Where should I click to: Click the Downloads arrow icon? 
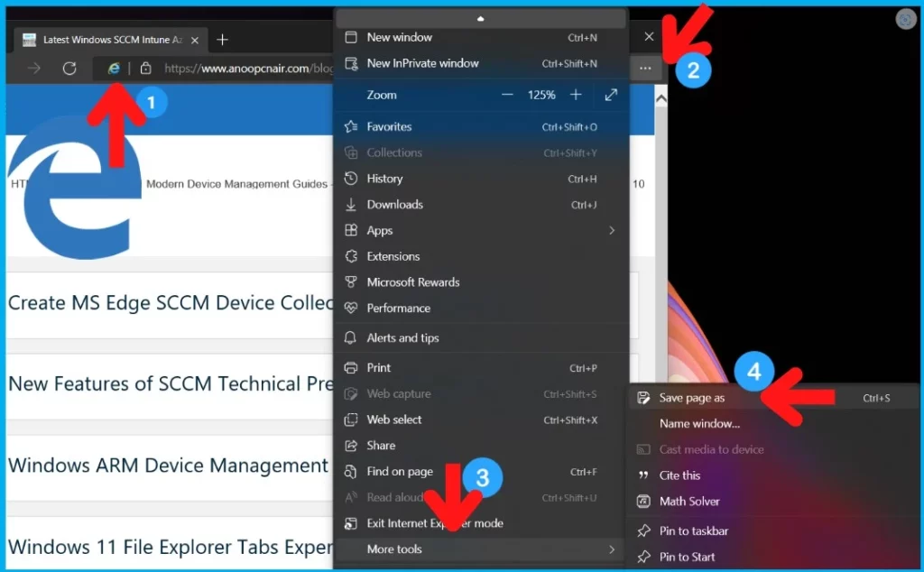pos(351,205)
